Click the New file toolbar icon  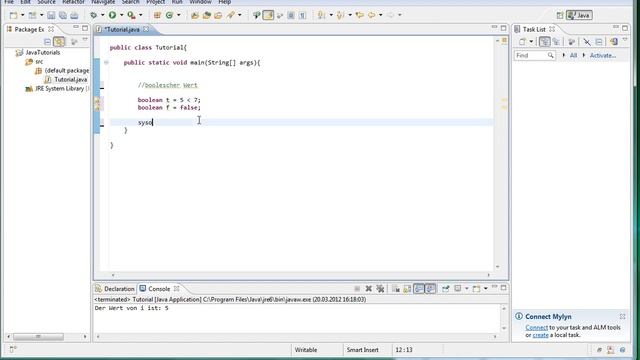[13, 16]
